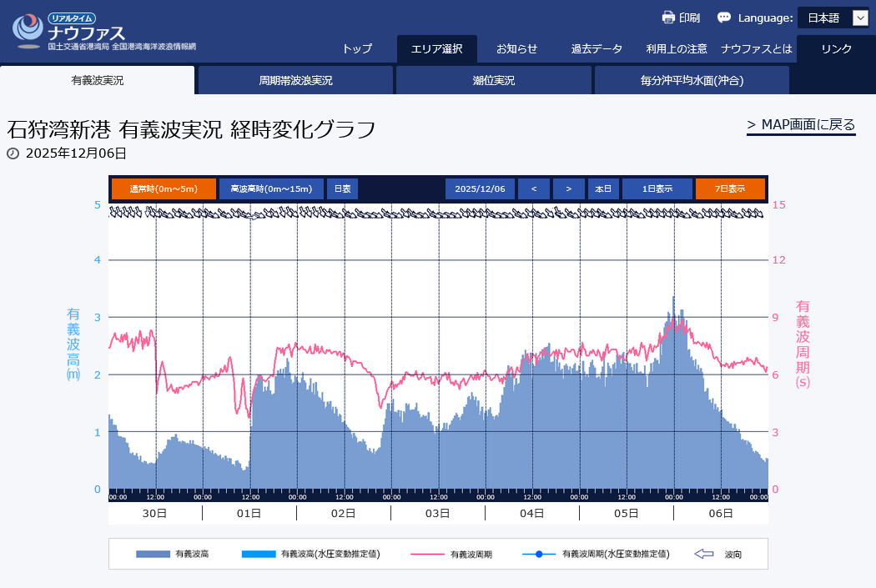Click the MAP画面に戻る link
Screen dimensions: 876x588
801,125
